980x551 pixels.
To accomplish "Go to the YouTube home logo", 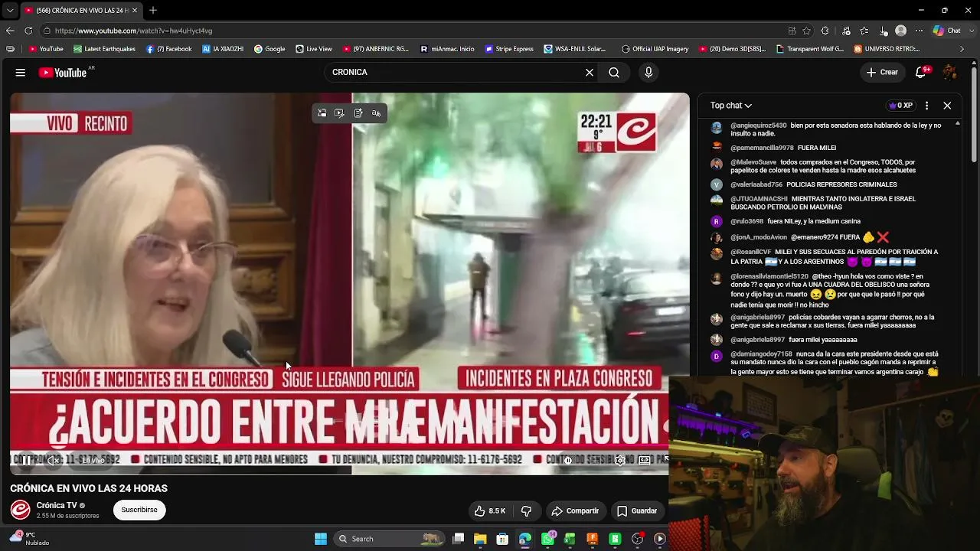I will [64, 73].
